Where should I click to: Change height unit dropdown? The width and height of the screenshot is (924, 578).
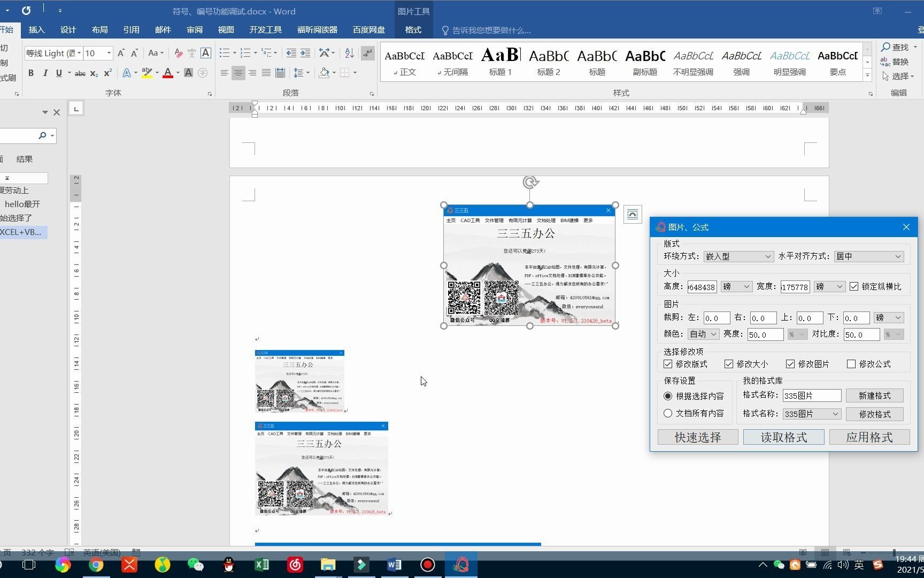tap(736, 287)
